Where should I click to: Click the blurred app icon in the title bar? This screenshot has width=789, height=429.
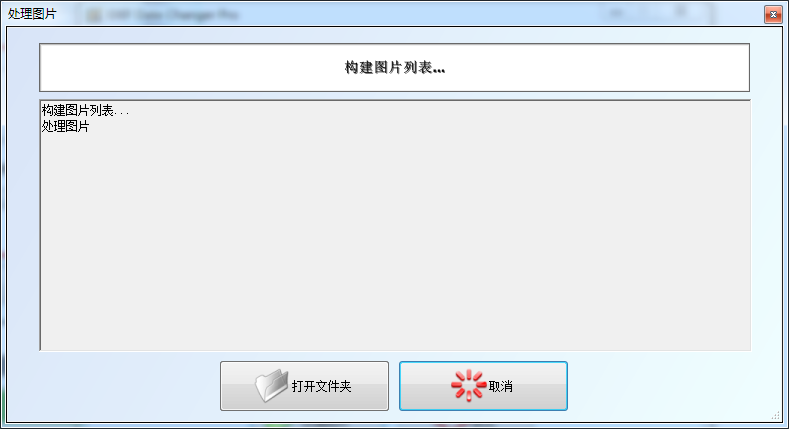(x=94, y=15)
